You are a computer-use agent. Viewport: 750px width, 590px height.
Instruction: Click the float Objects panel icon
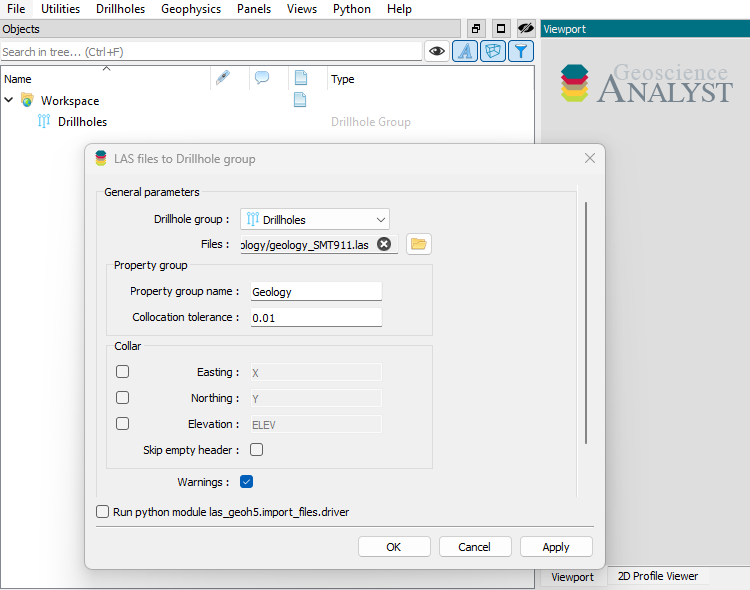(x=476, y=29)
